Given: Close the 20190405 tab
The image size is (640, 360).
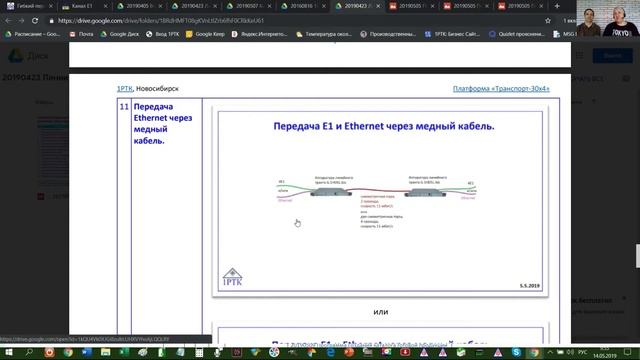Looking at the screenshot, I should click(x=160, y=6).
